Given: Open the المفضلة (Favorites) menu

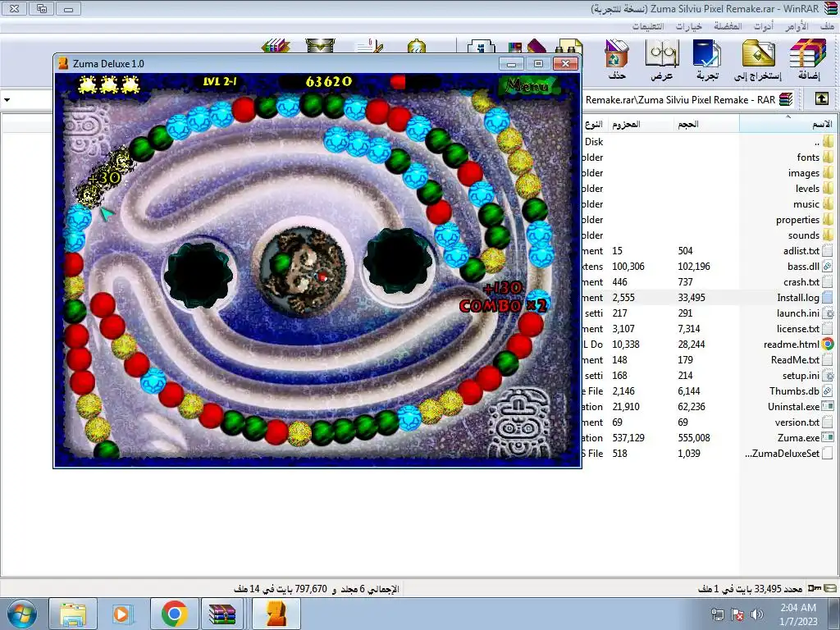Looking at the screenshot, I should pos(728,26).
